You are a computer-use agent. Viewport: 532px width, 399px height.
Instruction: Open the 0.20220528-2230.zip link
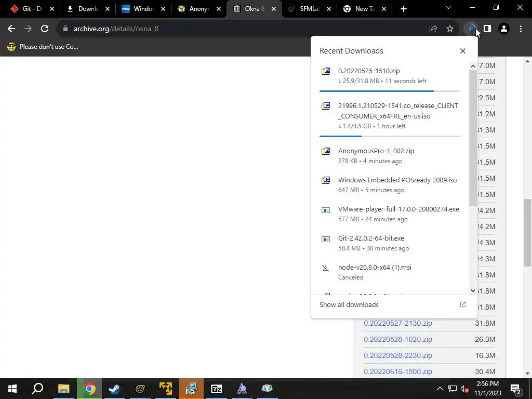pos(398,355)
